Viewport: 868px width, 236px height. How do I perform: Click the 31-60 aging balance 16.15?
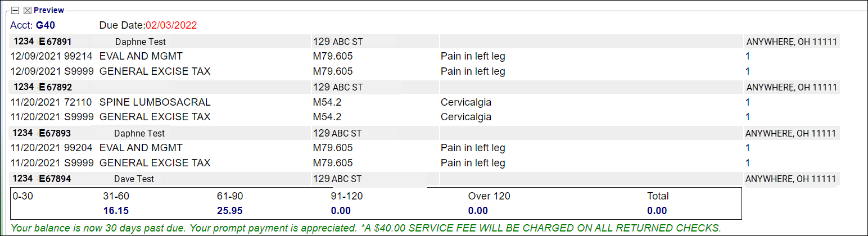coord(117,211)
